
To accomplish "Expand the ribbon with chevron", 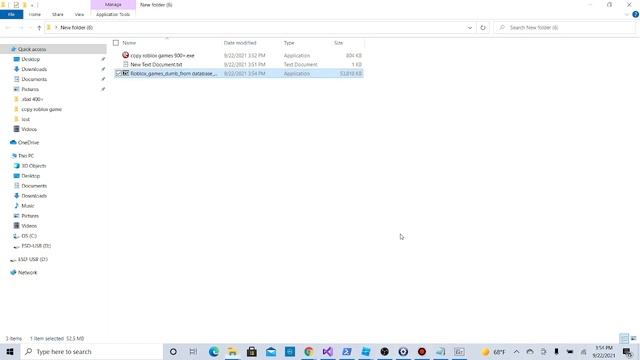I will 627,14.
